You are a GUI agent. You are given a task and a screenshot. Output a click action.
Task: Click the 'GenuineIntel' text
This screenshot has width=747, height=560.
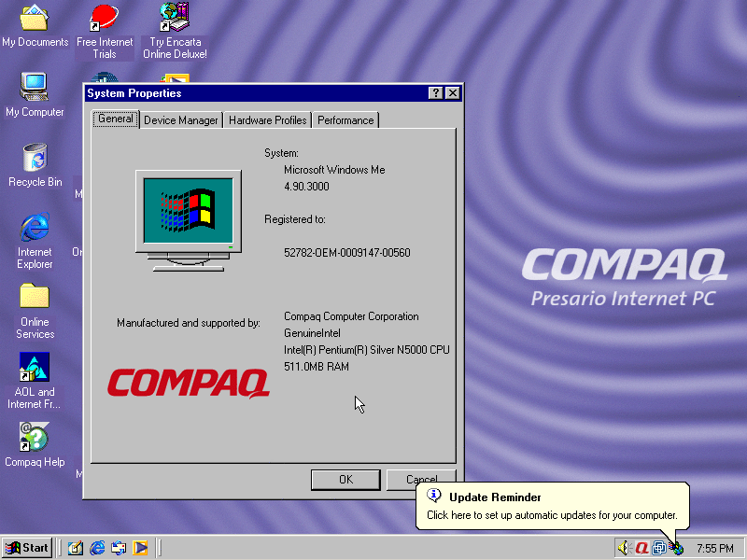click(312, 333)
